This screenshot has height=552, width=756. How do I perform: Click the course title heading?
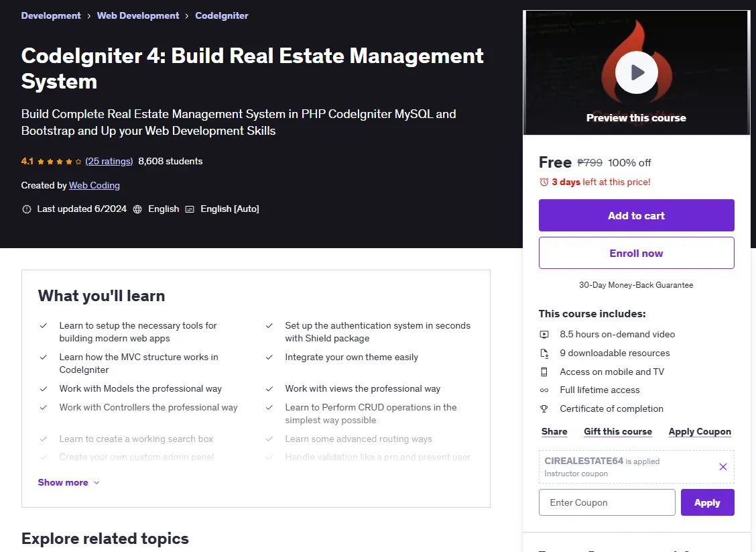[x=252, y=68]
